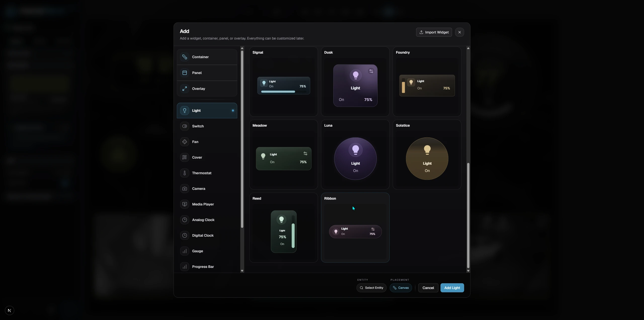Click the Switch toggle icon in the sidebar

pos(185,126)
